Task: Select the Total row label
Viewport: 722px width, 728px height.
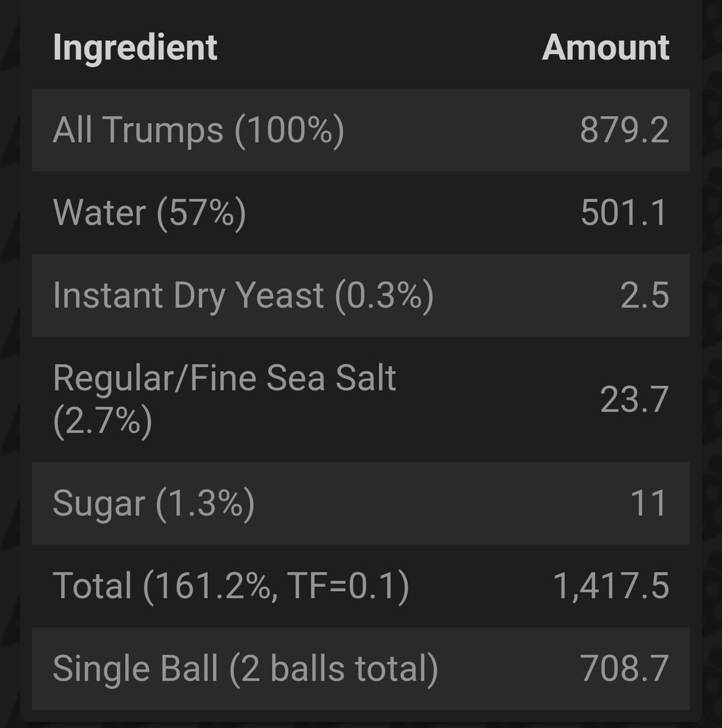Action: coord(92,586)
